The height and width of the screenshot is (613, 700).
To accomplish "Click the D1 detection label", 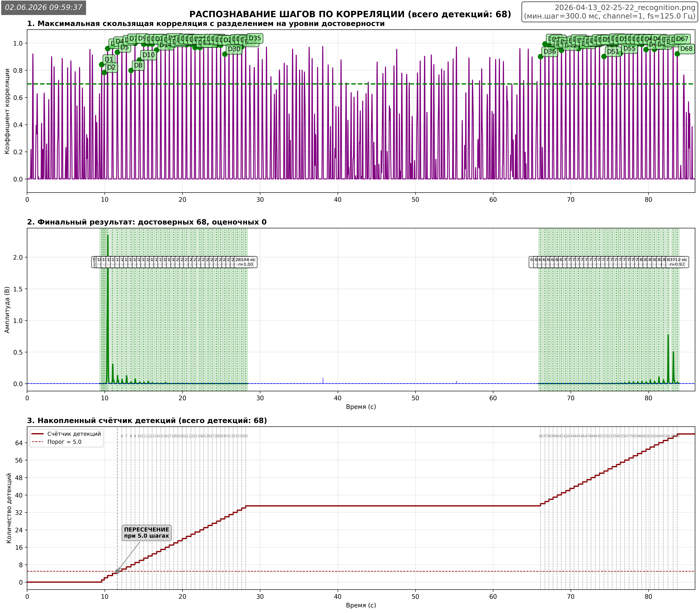I will tap(109, 60).
